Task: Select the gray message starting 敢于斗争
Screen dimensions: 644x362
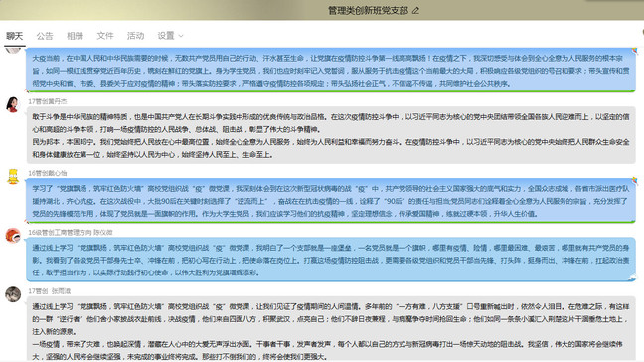Action: (331, 135)
